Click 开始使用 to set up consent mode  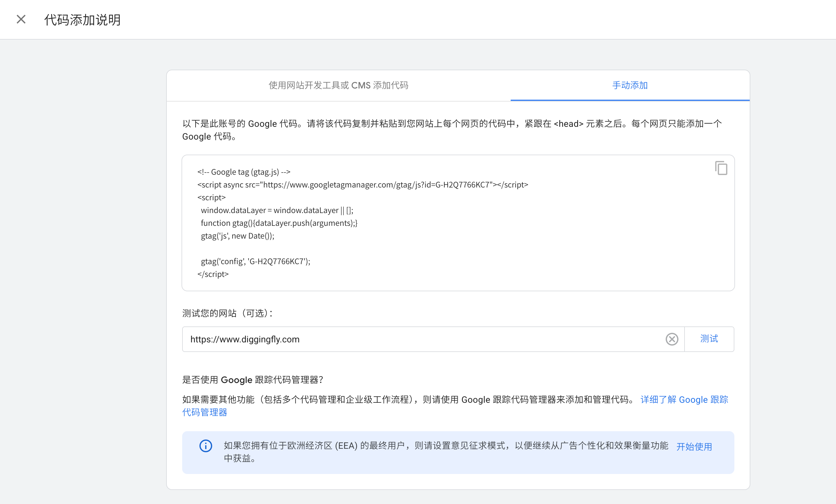[x=694, y=447]
